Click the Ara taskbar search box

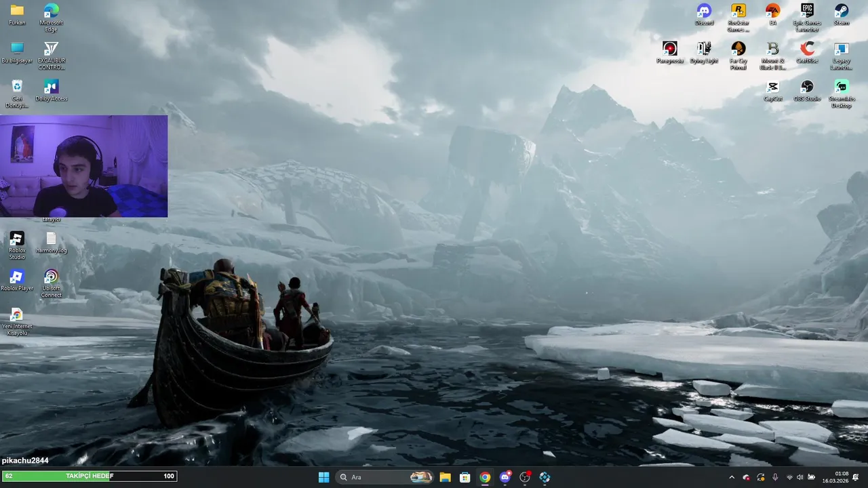click(x=384, y=477)
